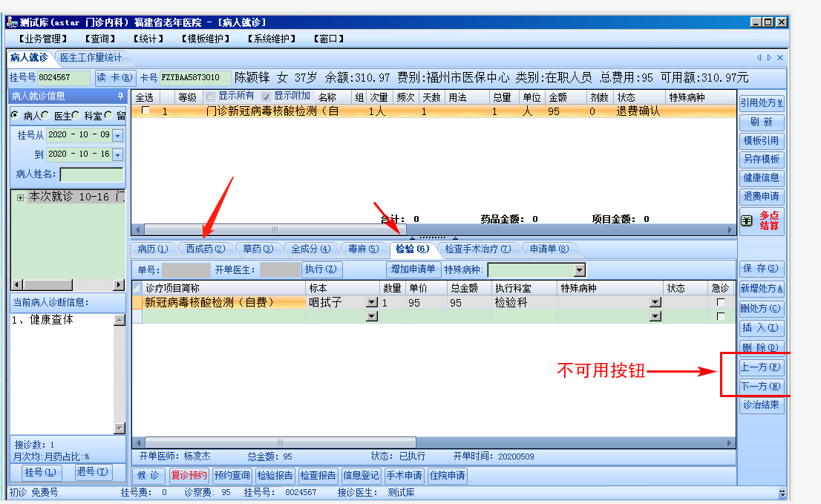Switch to the 毒麻(5) tab
Viewport: 821px width, 504px height.
364,249
